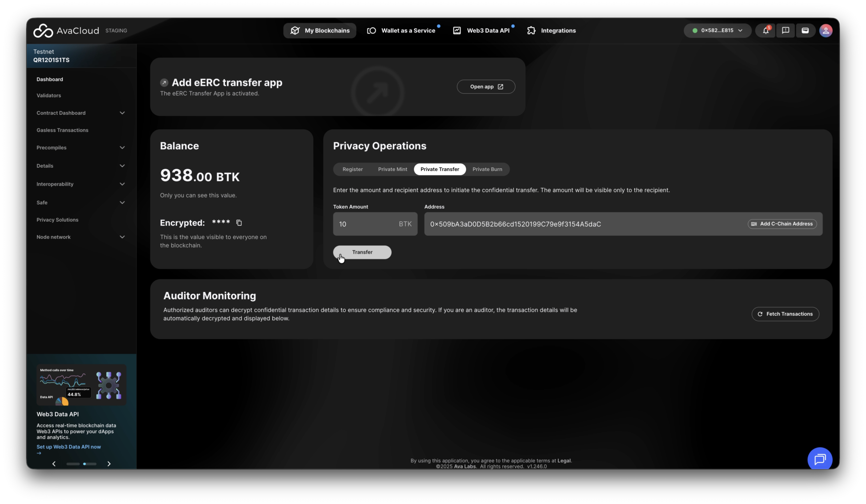Copy the encrypted balance value

point(239,223)
